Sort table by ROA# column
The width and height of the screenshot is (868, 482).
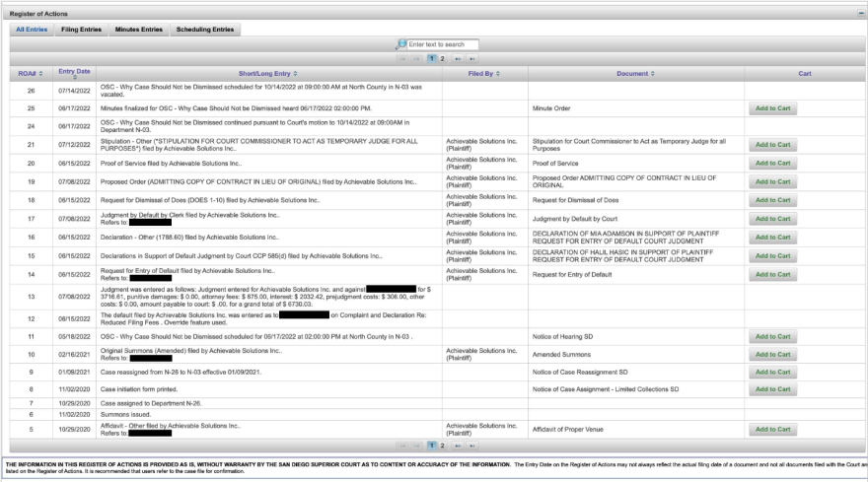click(x=27, y=74)
